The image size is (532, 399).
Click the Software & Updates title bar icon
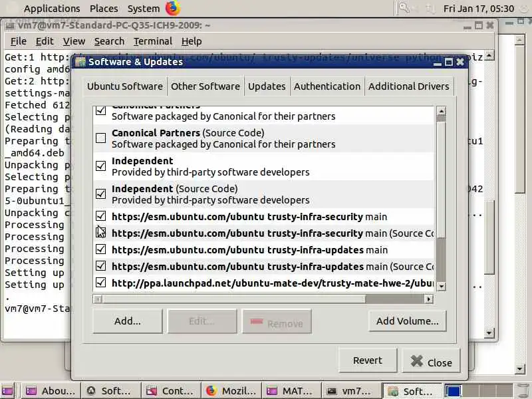80,62
